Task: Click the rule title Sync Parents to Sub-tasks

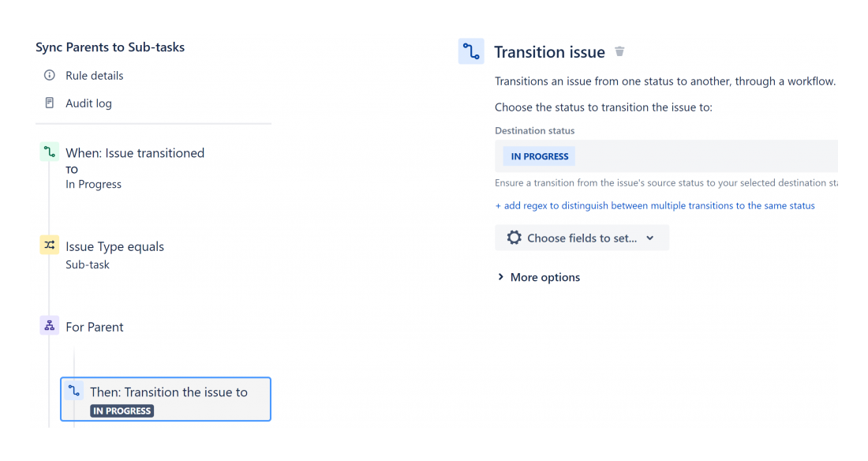Action: click(110, 47)
